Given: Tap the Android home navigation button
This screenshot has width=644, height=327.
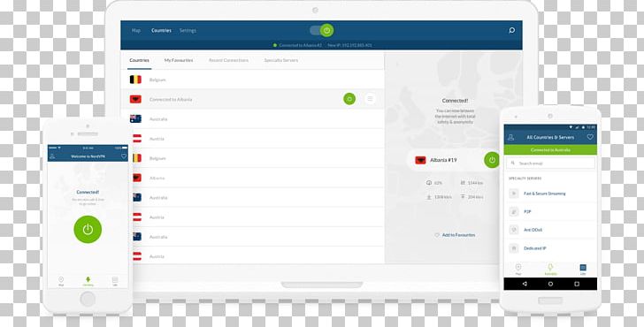Looking at the screenshot, I should pos(550,284).
